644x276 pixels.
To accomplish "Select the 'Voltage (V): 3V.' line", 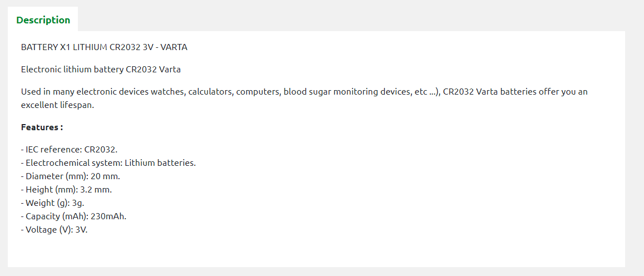I will pos(54,230).
